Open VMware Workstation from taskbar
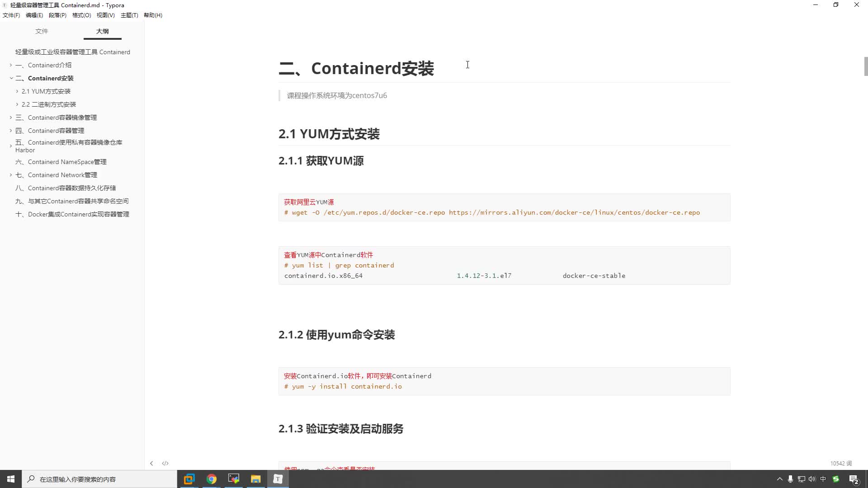This screenshot has width=868, height=488. (189, 479)
